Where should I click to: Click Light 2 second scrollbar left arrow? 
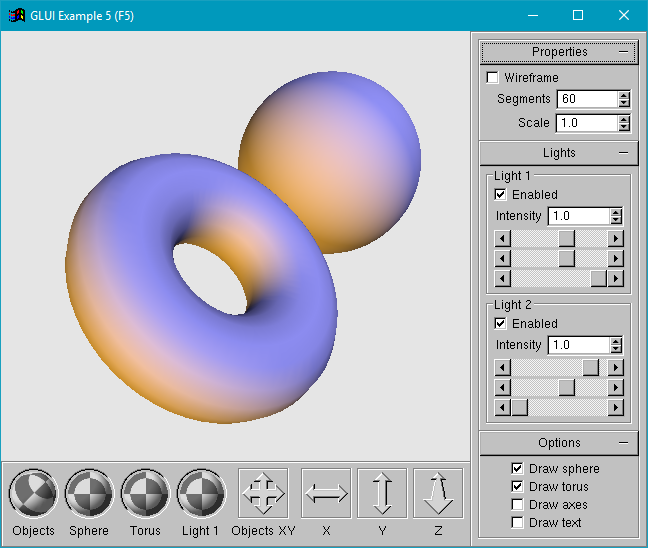(x=503, y=388)
